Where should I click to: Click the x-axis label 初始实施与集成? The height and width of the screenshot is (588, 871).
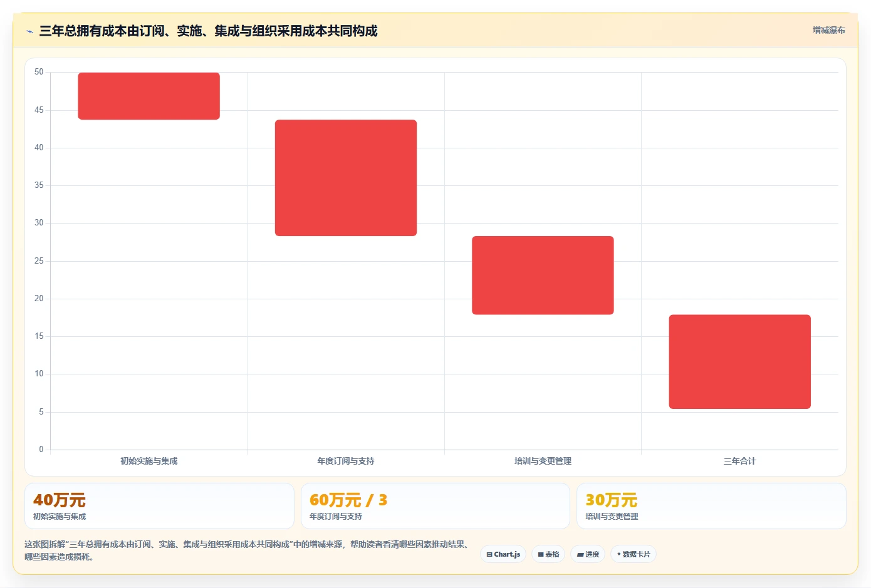coord(149,461)
